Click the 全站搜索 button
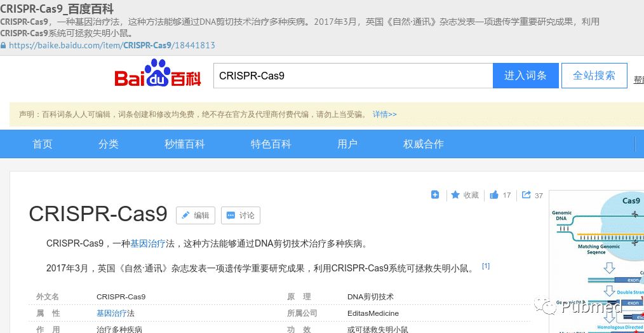 [594, 75]
